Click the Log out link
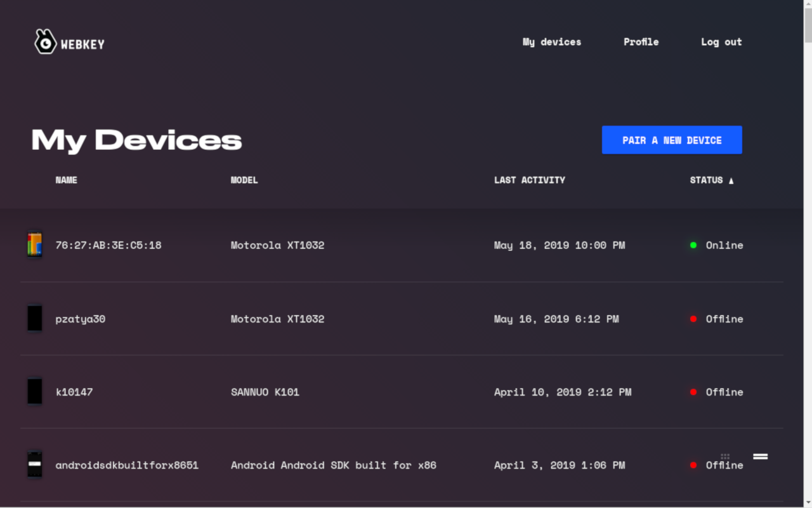812x508 pixels. (x=721, y=42)
